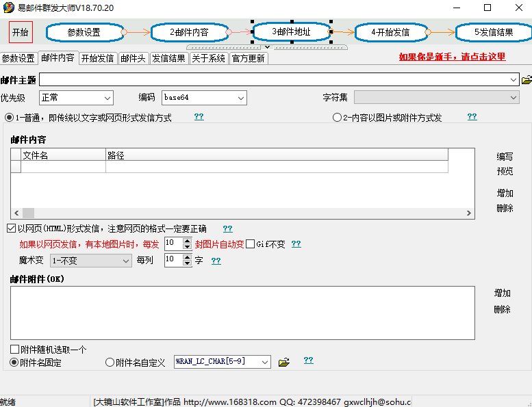Click the 4开始发信 workflow step
Image resolution: width=532 pixels, height=407 pixels.
[390, 32]
